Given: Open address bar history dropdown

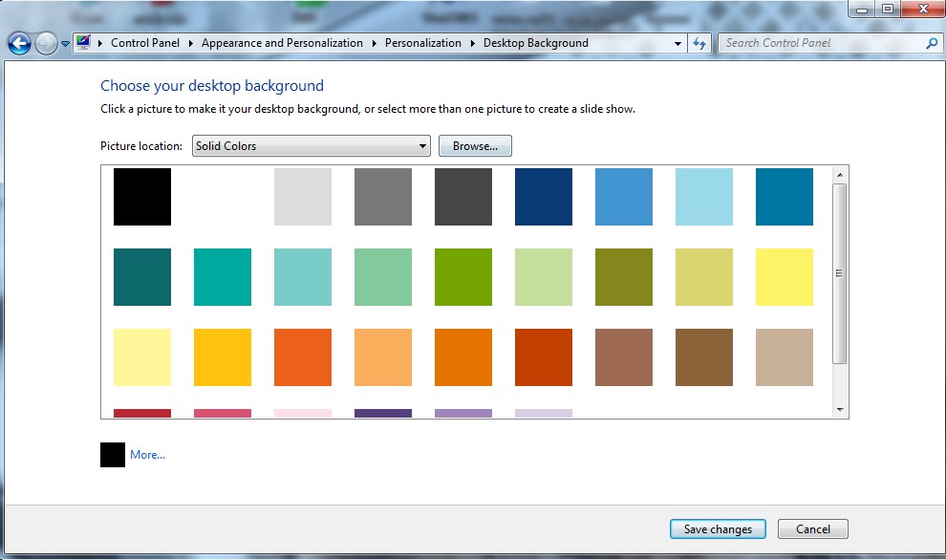Looking at the screenshot, I should pyautogui.click(x=677, y=43).
